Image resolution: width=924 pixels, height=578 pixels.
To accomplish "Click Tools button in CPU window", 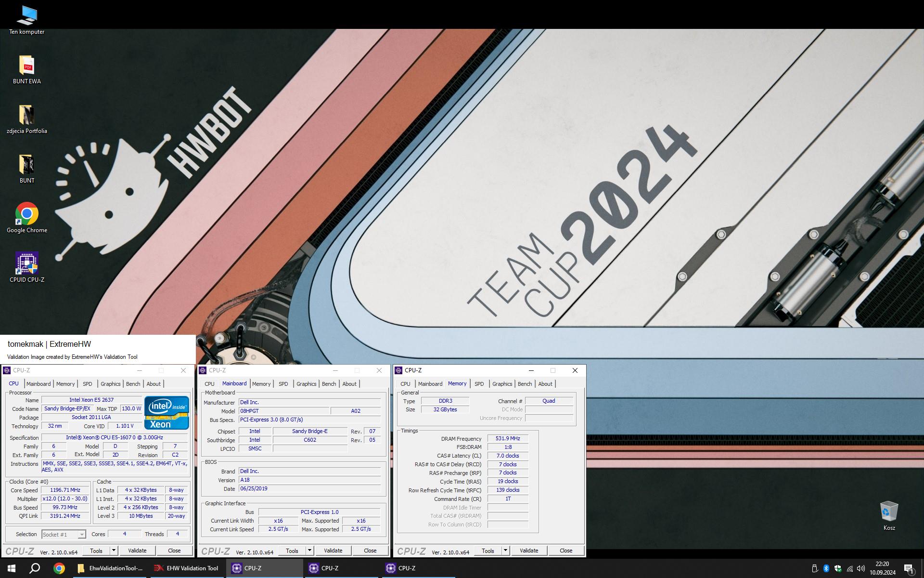I will [96, 551].
